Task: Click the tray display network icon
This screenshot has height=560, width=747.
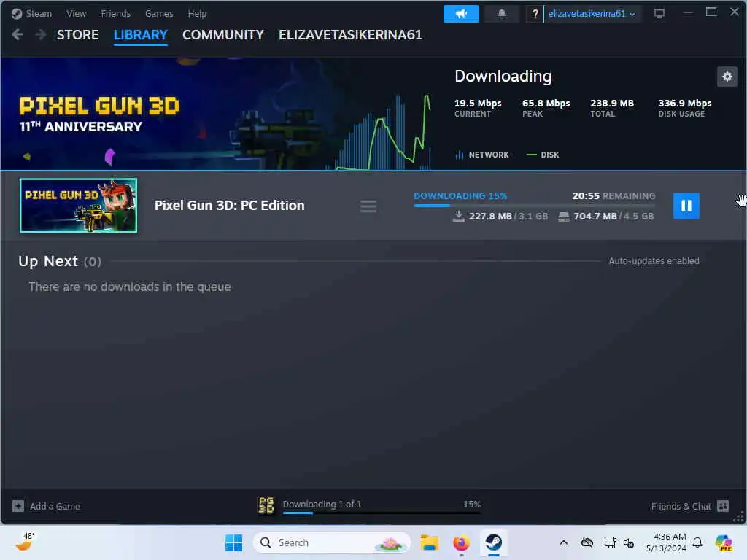Action: (610, 542)
